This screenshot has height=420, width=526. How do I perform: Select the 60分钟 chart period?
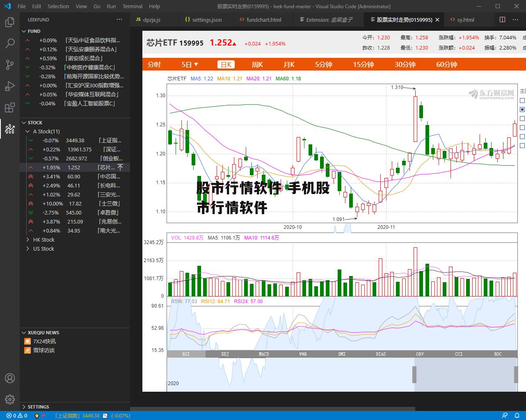446,64
